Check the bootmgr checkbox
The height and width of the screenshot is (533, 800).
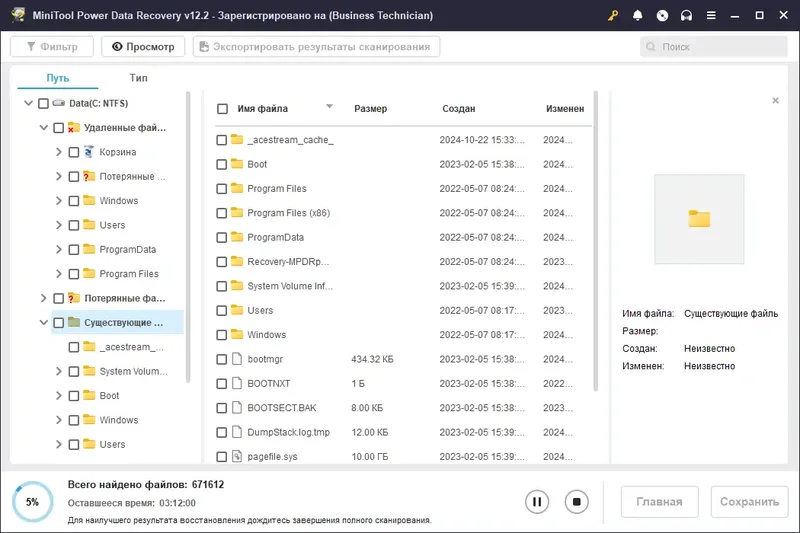click(x=221, y=359)
